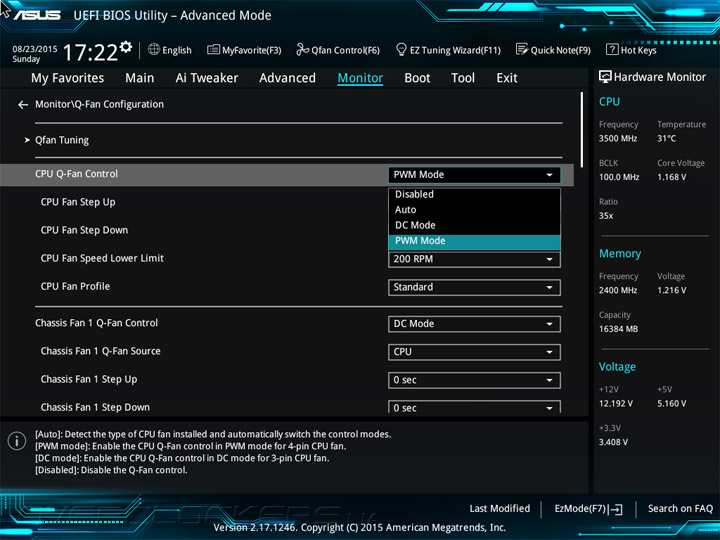The width and height of the screenshot is (720, 540).
Task: Open Chassis Fan 1 Q-Fan Source dropdown
Action: pos(474,352)
